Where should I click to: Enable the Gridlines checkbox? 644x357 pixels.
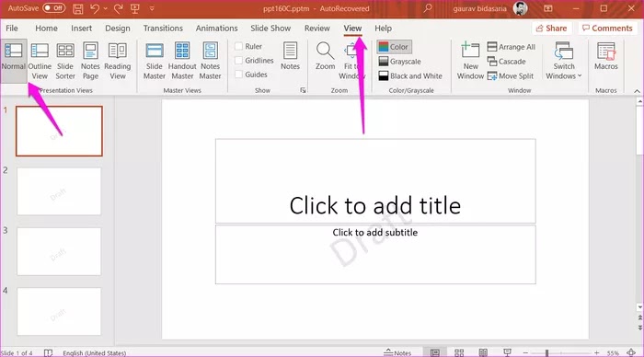238,61
